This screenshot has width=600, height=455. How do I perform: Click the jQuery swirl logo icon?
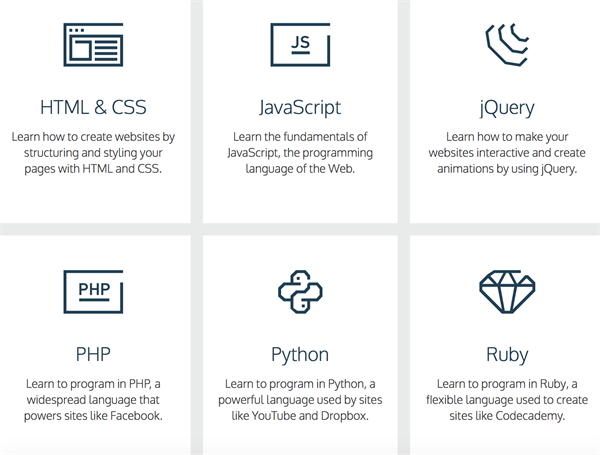pos(507,44)
